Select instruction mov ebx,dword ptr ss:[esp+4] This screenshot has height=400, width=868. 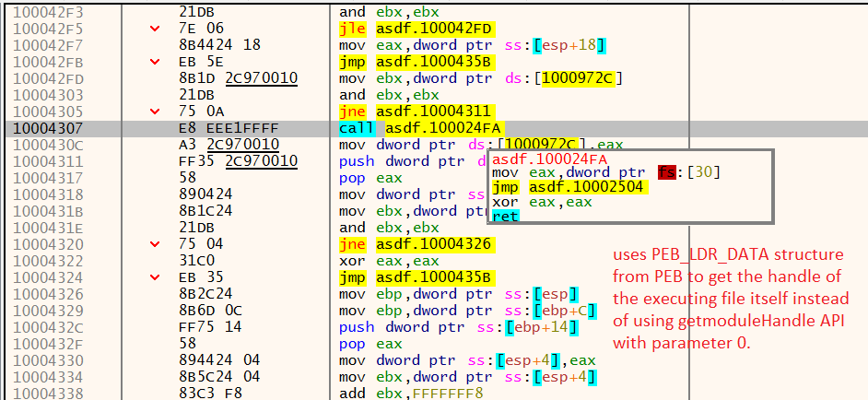pos(468,377)
